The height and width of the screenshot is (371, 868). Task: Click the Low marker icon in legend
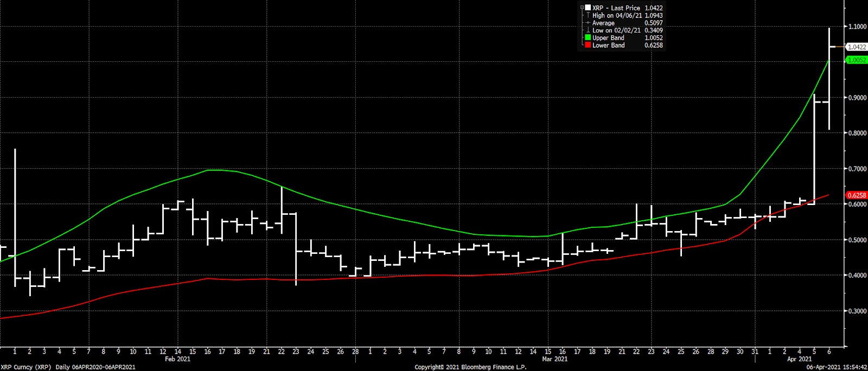[588, 30]
